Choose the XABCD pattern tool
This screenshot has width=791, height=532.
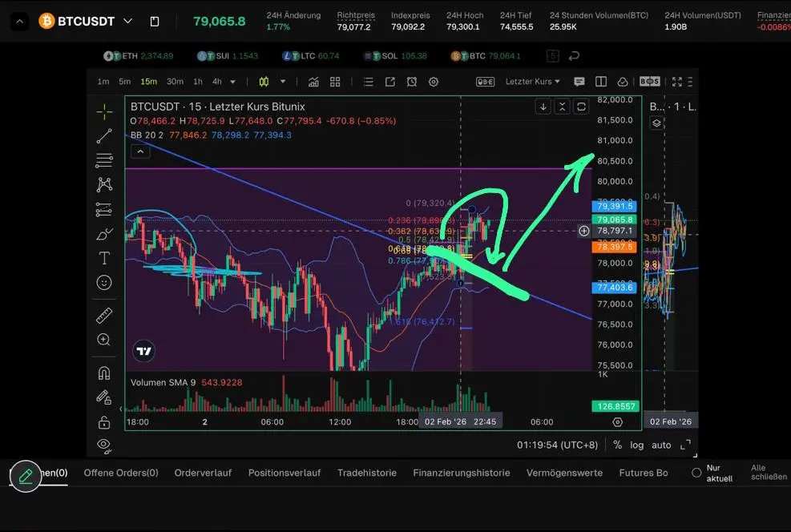tap(104, 184)
